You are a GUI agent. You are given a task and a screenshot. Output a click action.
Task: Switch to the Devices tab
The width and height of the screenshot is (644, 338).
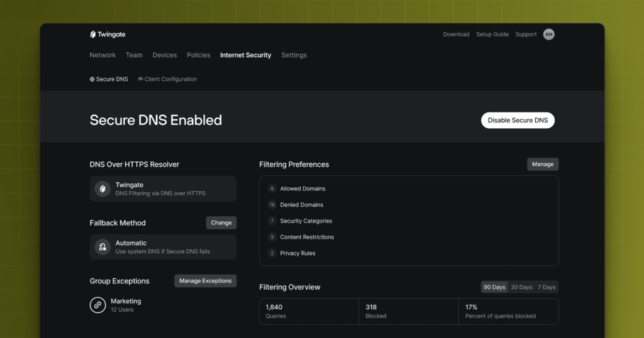pos(165,55)
